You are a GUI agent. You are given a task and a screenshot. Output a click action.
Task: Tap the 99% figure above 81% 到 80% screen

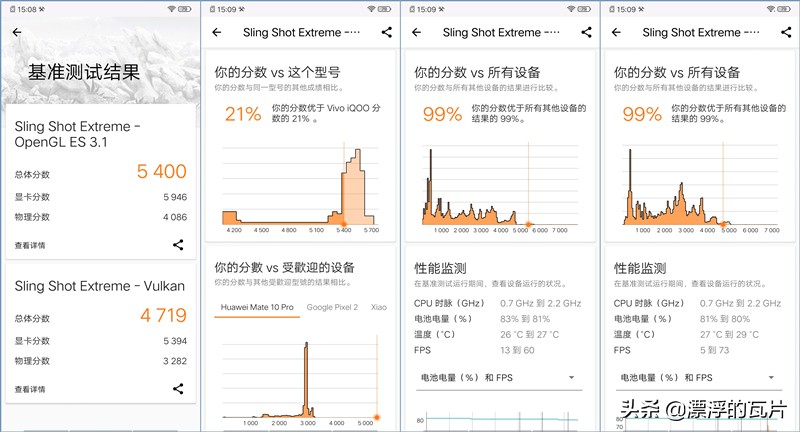click(x=642, y=114)
